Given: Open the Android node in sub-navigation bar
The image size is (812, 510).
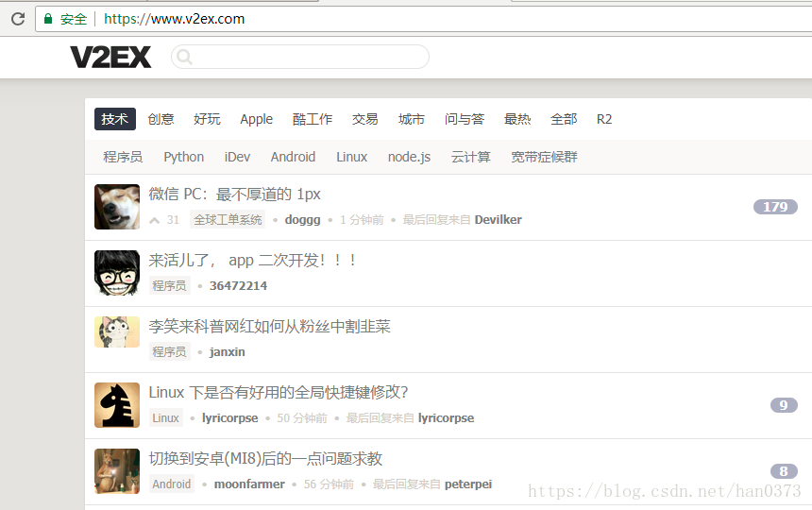Looking at the screenshot, I should click(293, 157).
